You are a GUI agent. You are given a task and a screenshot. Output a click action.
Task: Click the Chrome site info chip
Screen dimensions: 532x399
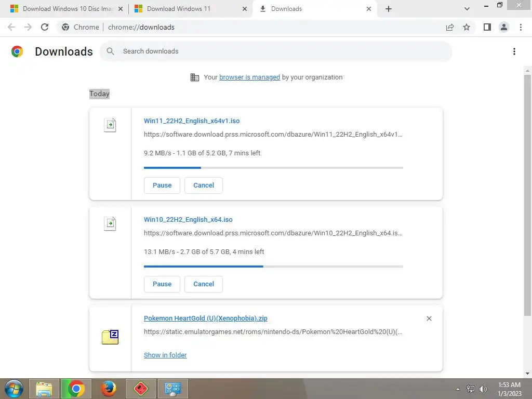[x=81, y=27]
